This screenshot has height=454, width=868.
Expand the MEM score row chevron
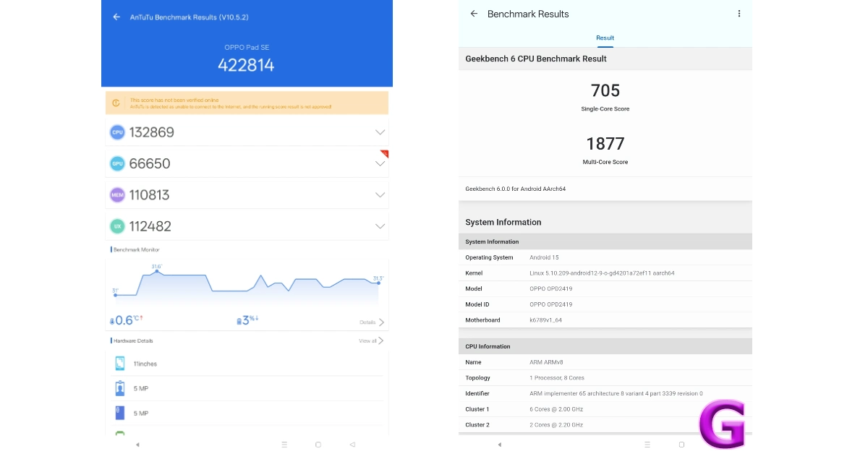(x=380, y=194)
